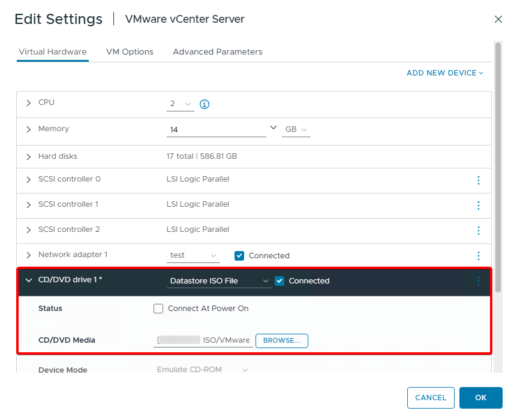Image resolution: width=514 pixels, height=420 pixels.
Task: Switch to the VM Options tab
Action: 130,52
